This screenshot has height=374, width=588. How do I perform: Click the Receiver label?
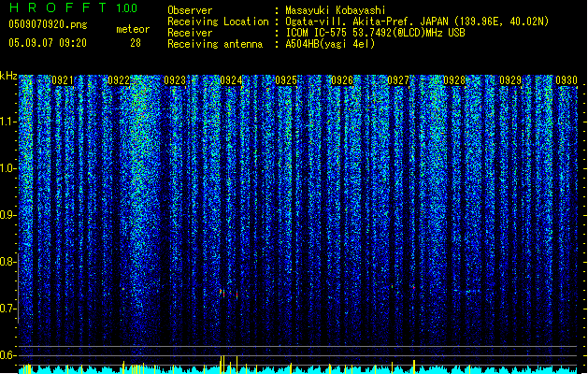(190, 33)
